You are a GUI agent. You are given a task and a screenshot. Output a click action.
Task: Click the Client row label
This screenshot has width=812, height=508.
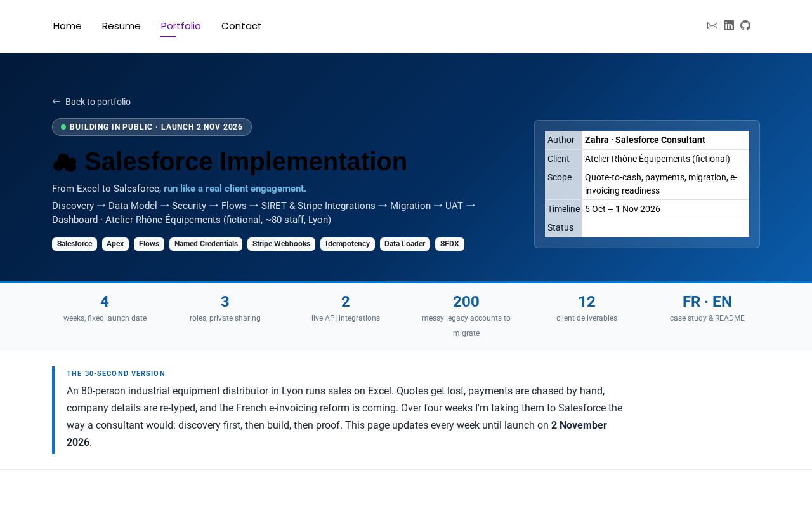(563, 159)
